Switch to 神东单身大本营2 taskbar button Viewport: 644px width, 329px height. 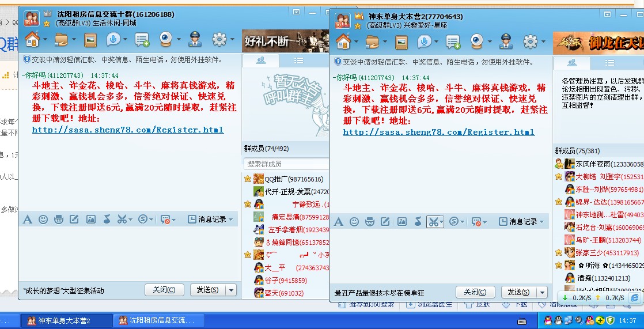[x=67, y=321]
